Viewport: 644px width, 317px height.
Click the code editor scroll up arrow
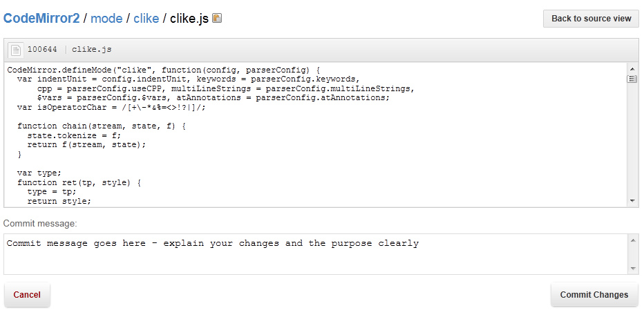632,68
